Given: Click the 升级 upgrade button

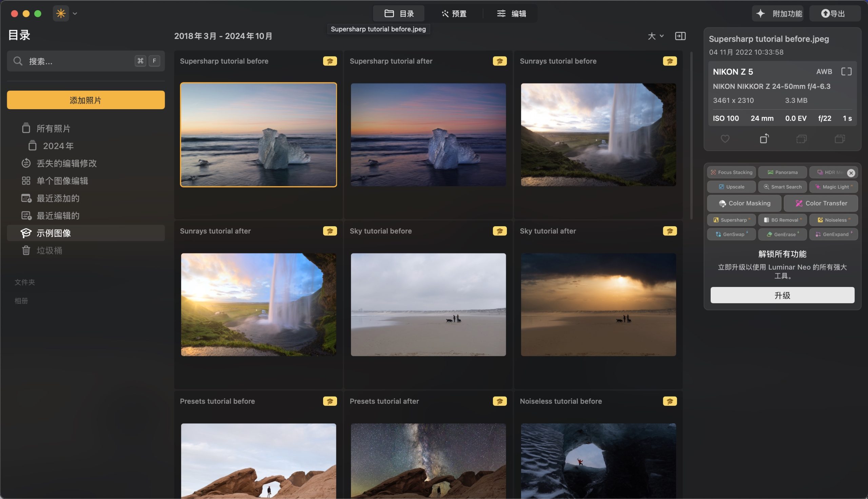Looking at the screenshot, I should [782, 295].
